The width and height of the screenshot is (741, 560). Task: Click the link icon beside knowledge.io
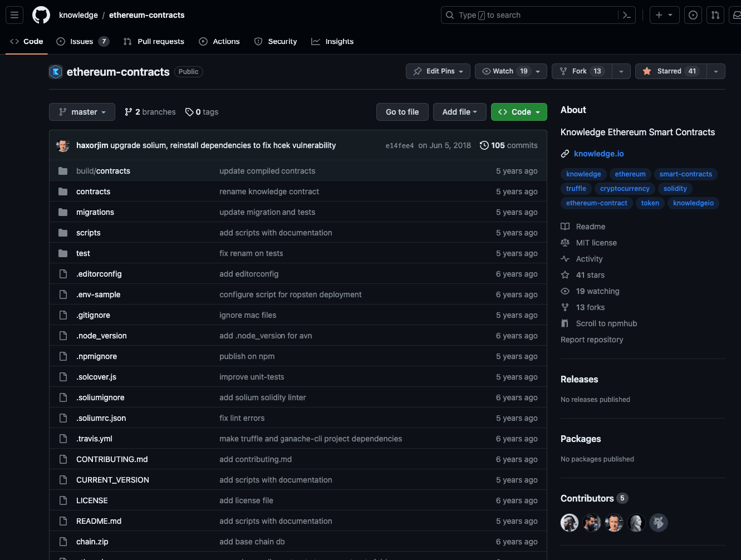(x=565, y=154)
